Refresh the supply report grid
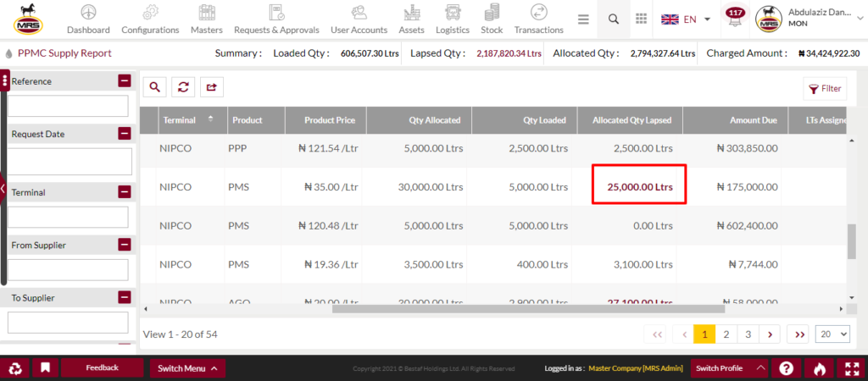This screenshot has width=868, height=381. click(183, 87)
